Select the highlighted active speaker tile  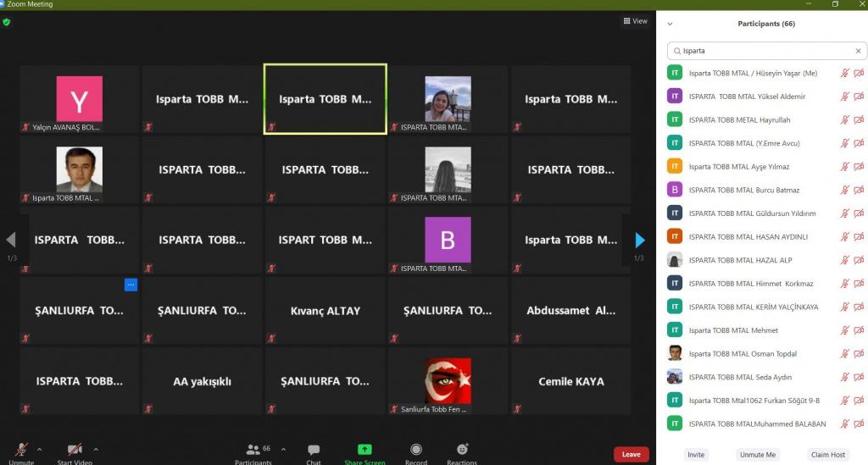(325, 99)
